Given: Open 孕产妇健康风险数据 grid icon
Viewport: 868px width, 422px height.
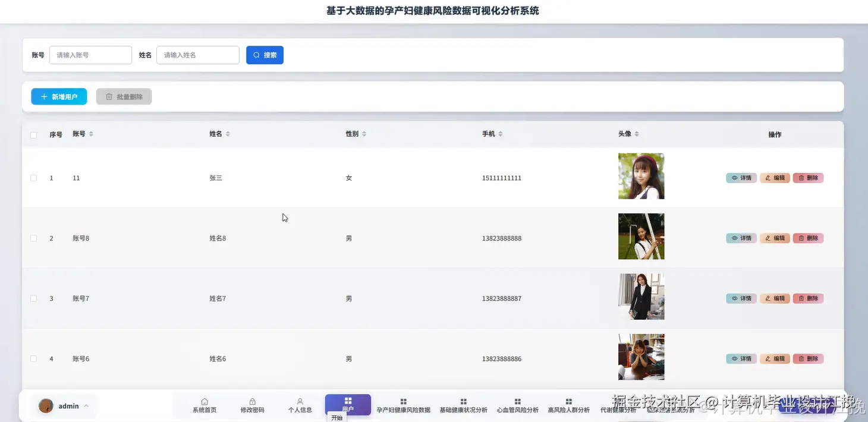Looking at the screenshot, I should pos(404,402).
